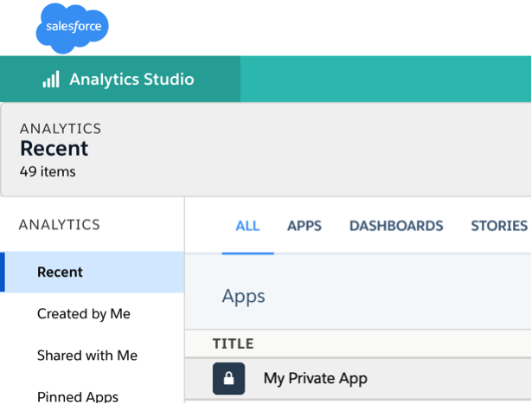Open Shared with Me in sidebar
Screen dimensions: 532x404
[87, 356]
